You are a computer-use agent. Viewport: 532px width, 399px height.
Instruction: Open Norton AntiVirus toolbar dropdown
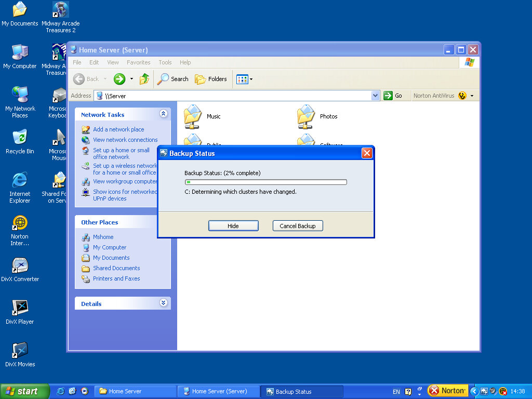(472, 96)
